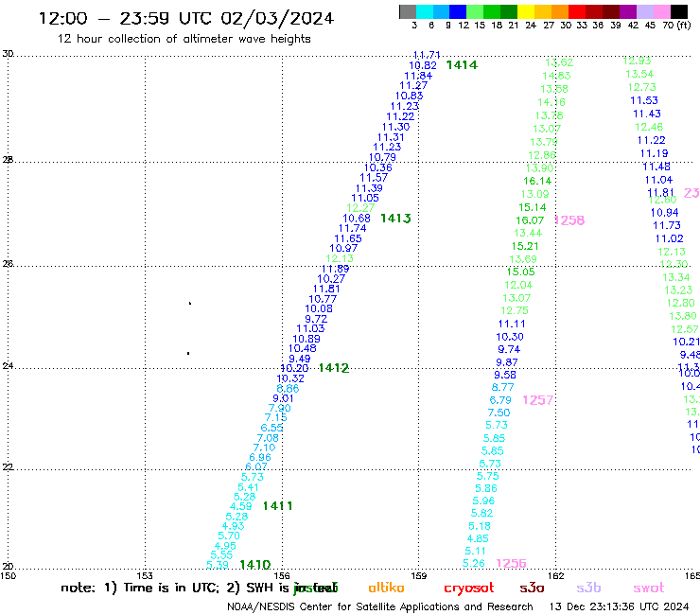700x615 pixels.
Task: Select the wave height value 15.14
Action: (533, 207)
